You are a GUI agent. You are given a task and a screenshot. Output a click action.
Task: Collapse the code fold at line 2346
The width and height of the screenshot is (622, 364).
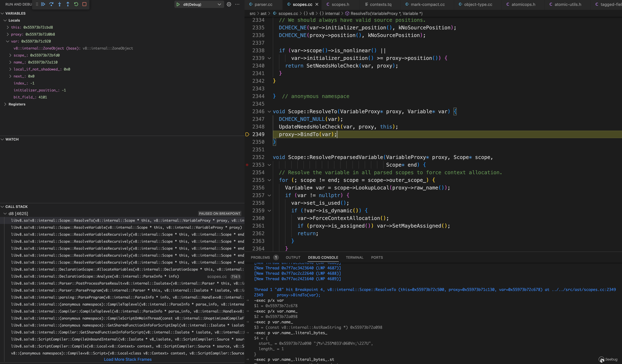(x=269, y=111)
